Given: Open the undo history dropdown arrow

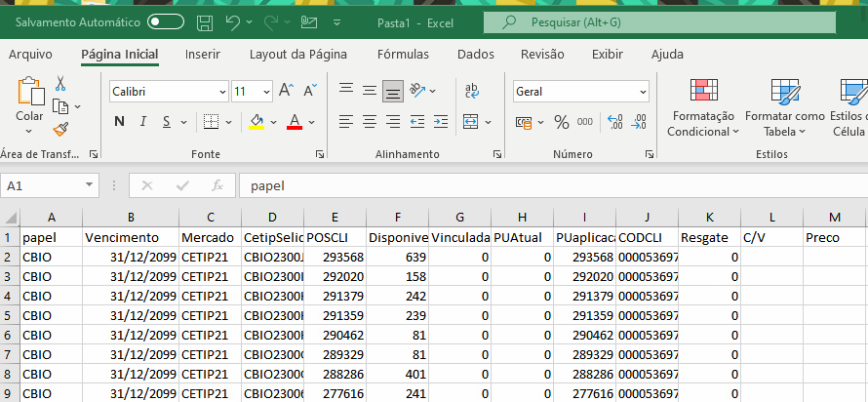Looking at the screenshot, I should tap(249, 22).
